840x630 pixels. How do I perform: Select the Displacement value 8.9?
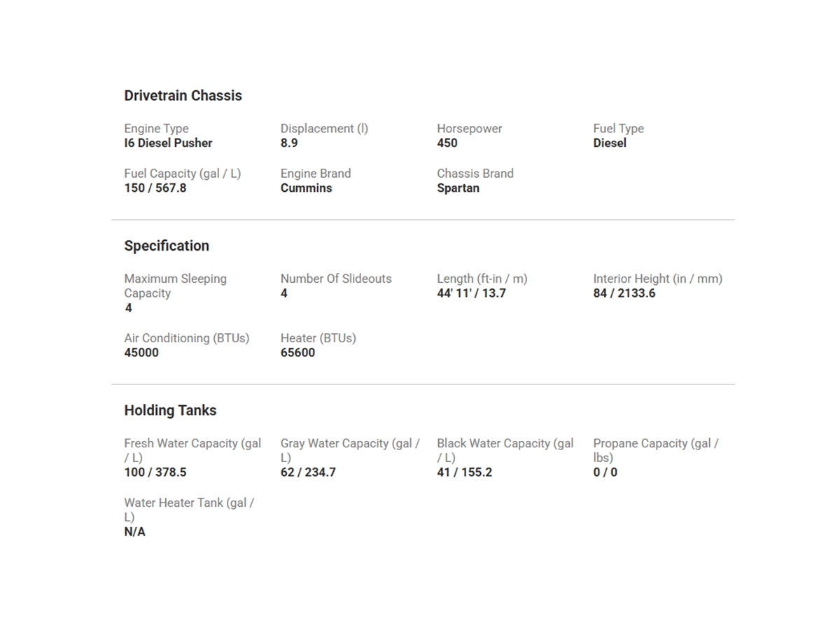(289, 143)
